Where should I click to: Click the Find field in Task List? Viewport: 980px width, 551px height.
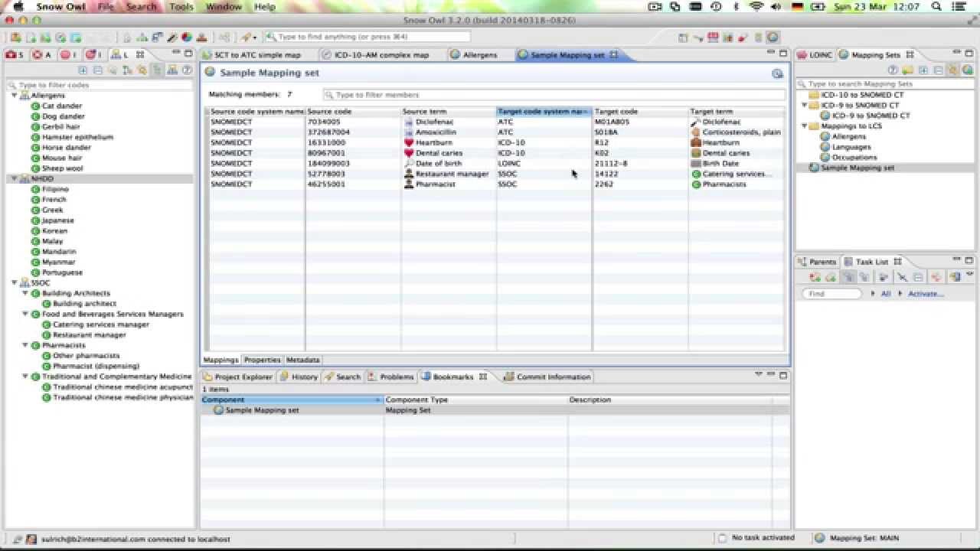point(832,294)
